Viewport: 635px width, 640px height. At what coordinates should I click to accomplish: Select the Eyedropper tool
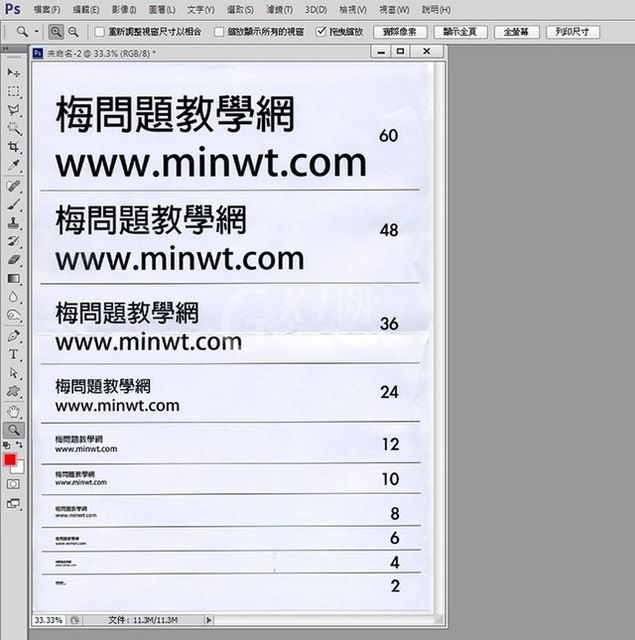(x=13, y=165)
